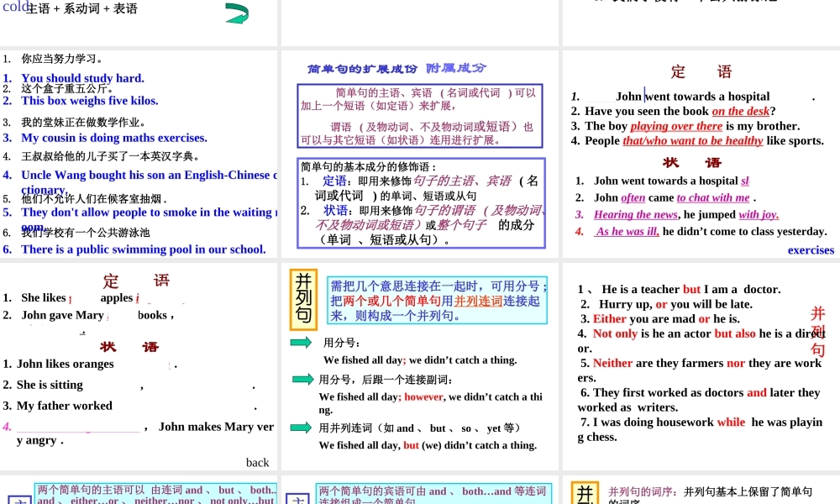Click "Hurry up, or you will be late."
The width and height of the screenshot is (840, 504).
(x=675, y=304)
